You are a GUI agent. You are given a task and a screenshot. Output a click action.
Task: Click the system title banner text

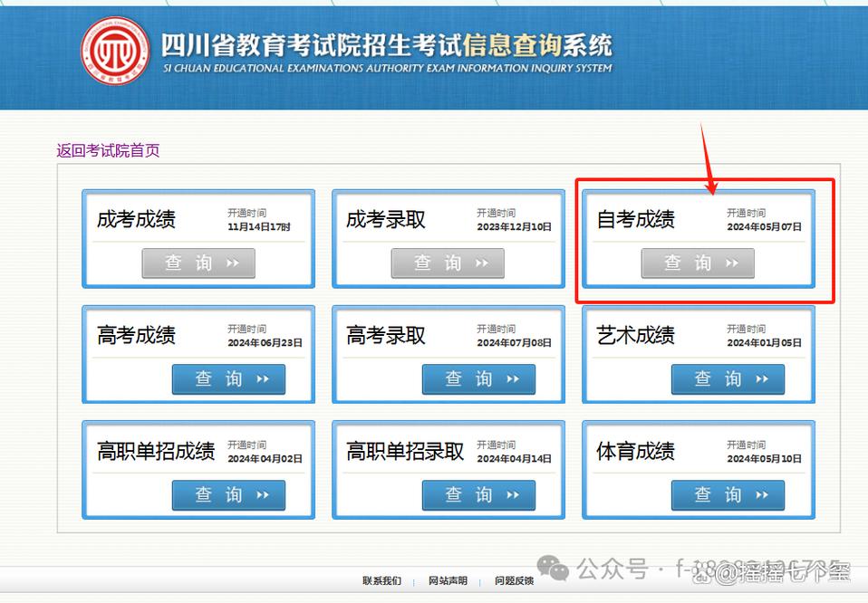point(385,43)
